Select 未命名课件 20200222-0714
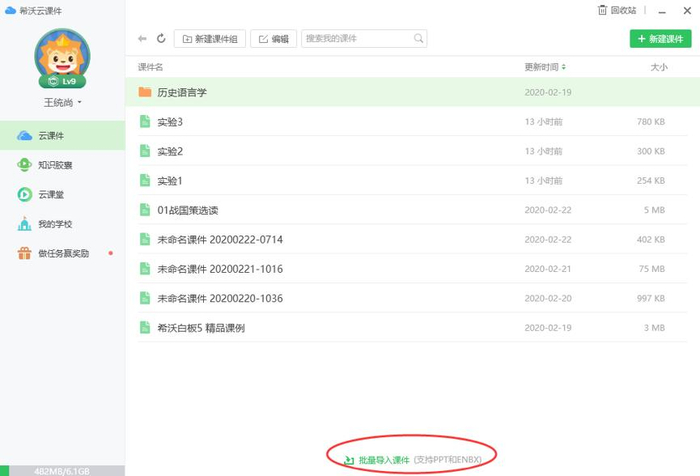This screenshot has width=700, height=476. (x=412, y=239)
